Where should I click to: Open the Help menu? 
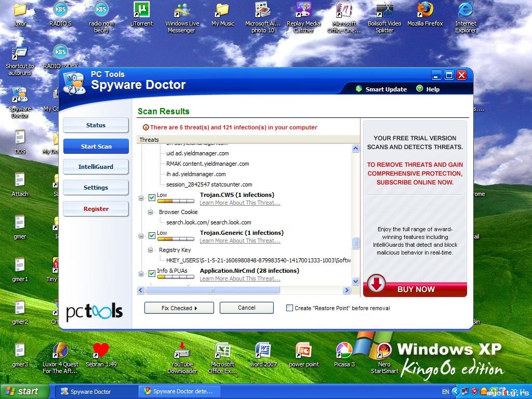428,89
